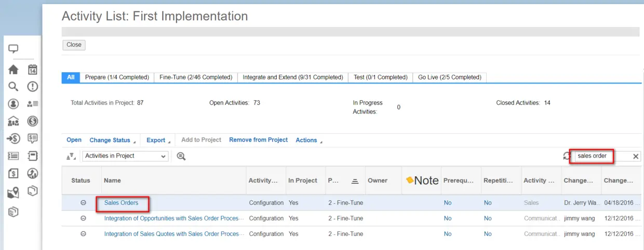644x250 pixels.
Task: Open the Sales Orders activity link
Action: point(122,203)
